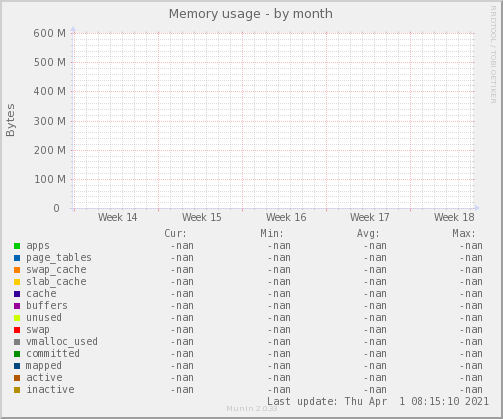Select the 'page_tables' legend label
The height and width of the screenshot is (419, 503).
click(59, 258)
